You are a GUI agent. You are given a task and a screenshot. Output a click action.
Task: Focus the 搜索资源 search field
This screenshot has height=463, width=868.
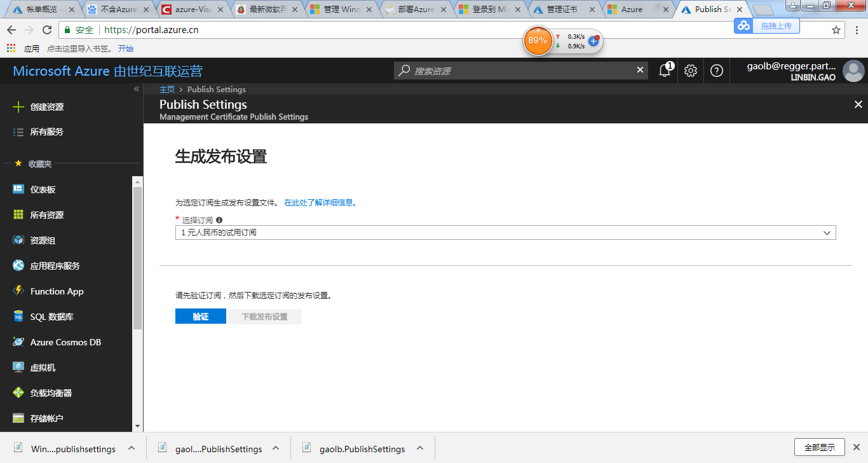521,71
